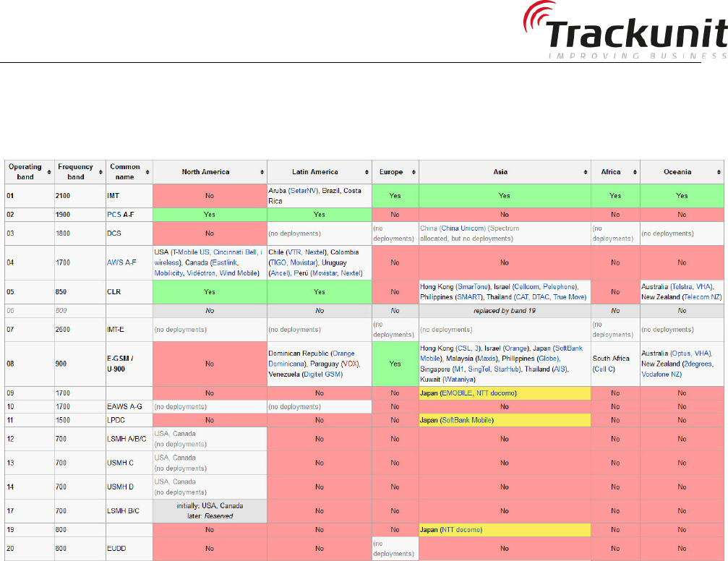Viewport: 728px width, 561px height.
Task: Click the SmarTone link under Hong Kong
Action: 473,286
